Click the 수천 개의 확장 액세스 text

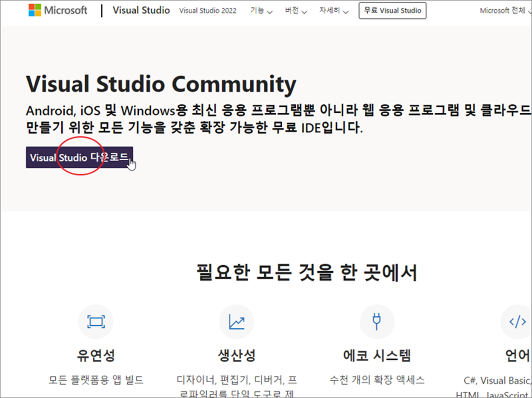point(377,380)
